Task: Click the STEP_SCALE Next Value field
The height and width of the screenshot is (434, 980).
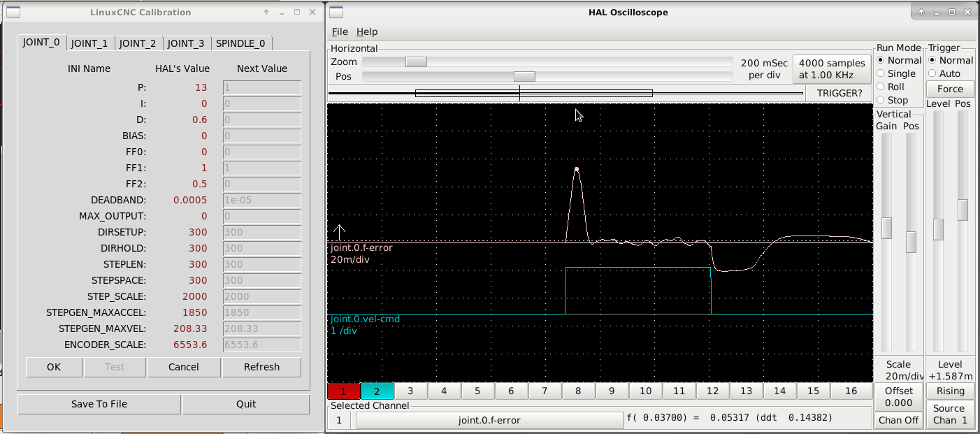Action: (x=262, y=296)
